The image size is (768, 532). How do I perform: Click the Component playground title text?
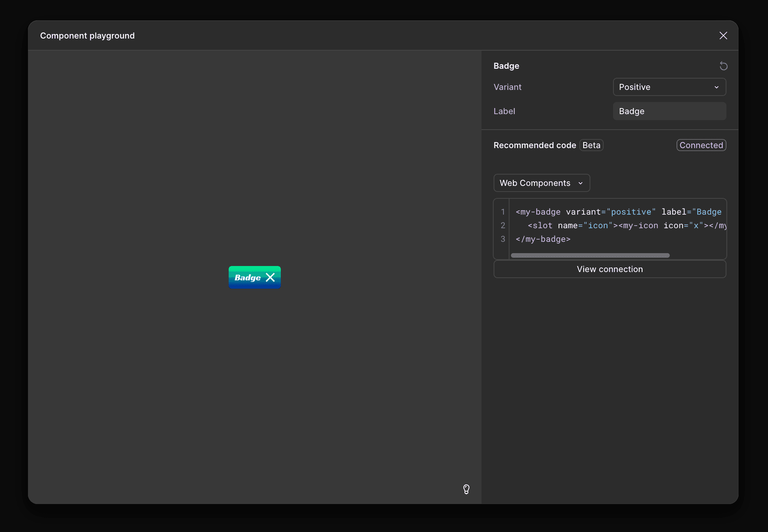tap(87, 36)
